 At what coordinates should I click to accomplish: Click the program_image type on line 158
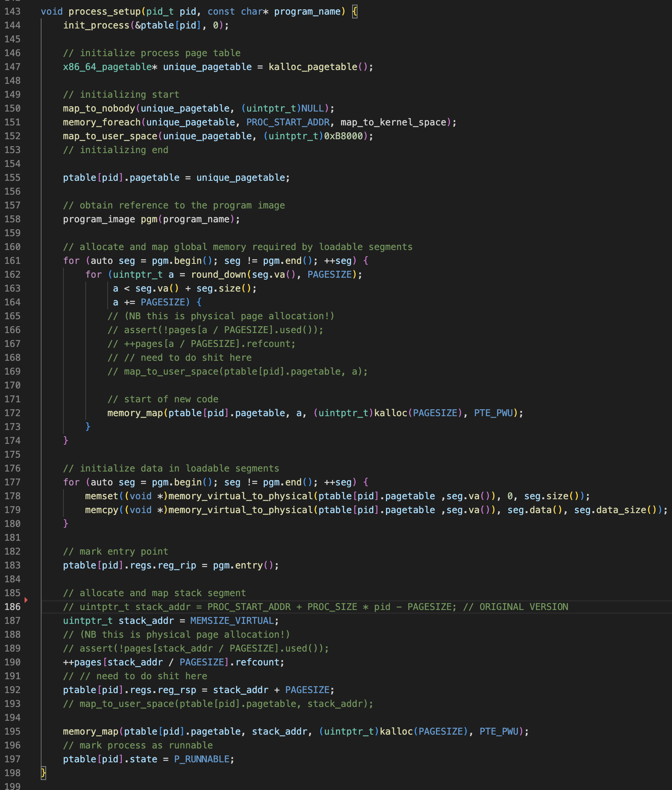[x=99, y=219]
